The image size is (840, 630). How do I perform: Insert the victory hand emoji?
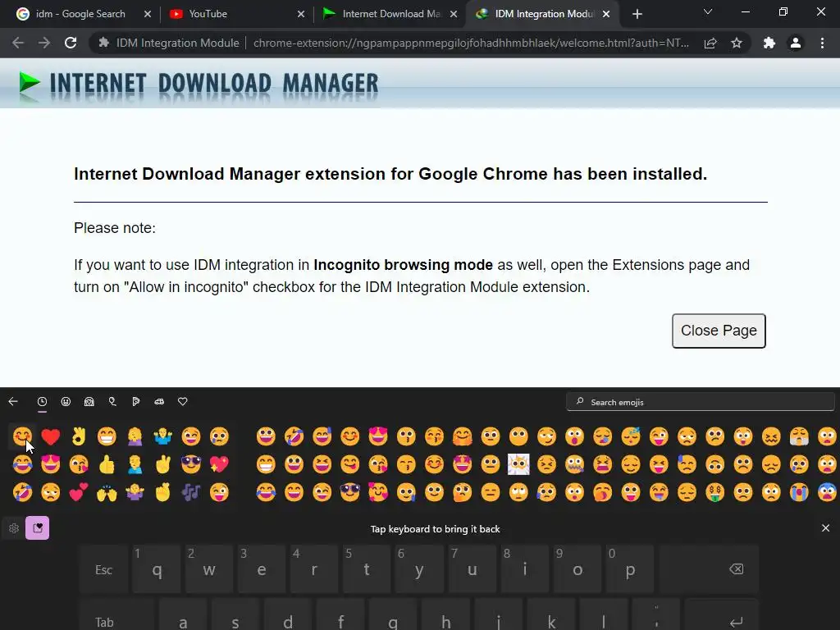[x=163, y=464]
